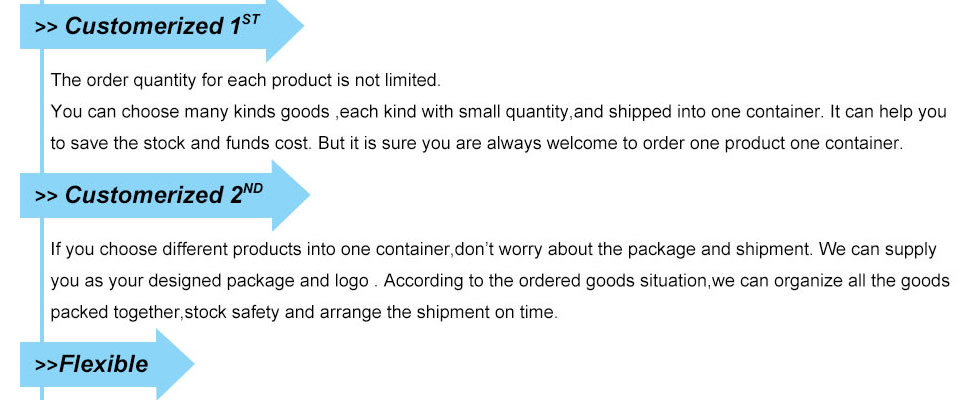Click the Flexible arrow banner
The image size is (969, 400).
106,364
